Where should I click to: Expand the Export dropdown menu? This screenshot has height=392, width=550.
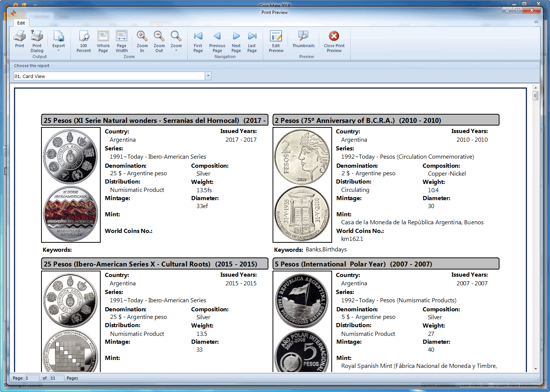pos(58,50)
